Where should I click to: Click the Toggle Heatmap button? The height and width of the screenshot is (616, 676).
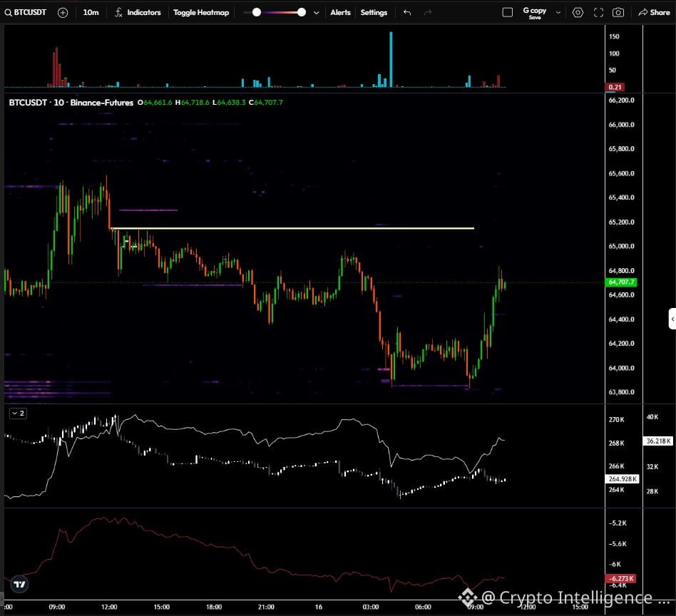click(x=201, y=13)
